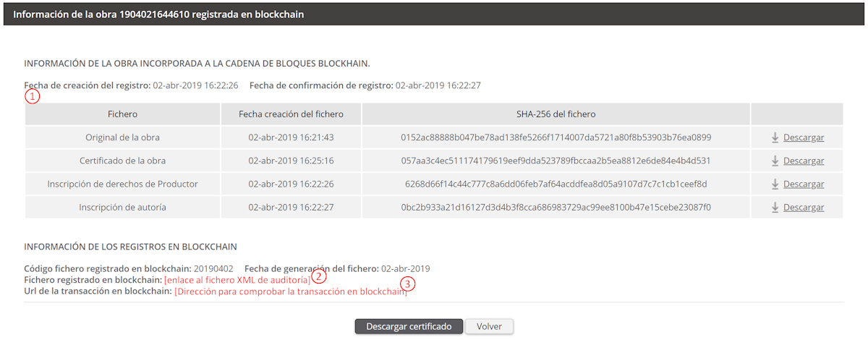Click the Descargar link in Original de la obra row
868x340 pixels.
tap(803, 137)
